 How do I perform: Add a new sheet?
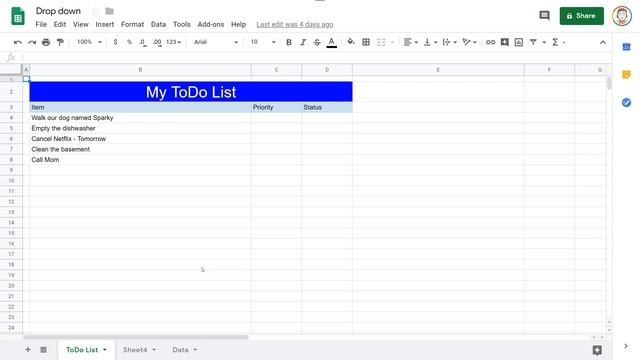click(28, 350)
